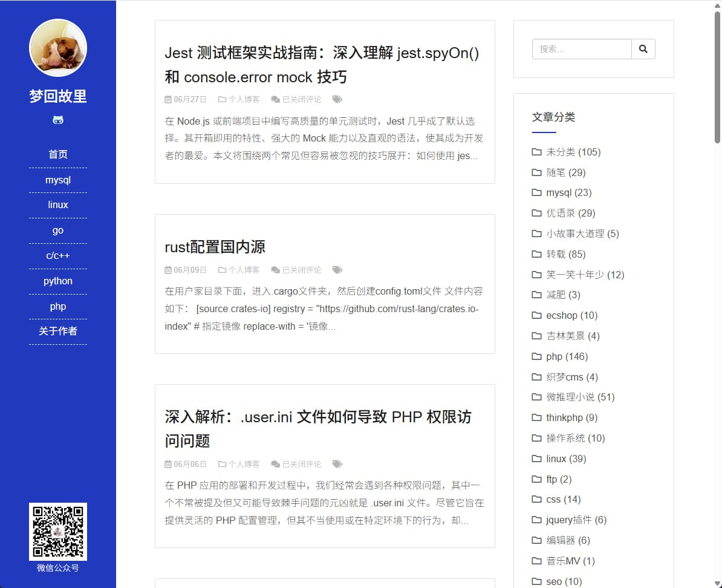Click the dog avatar profile image
Screen dimensions: 722x588
[x=58, y=48]
